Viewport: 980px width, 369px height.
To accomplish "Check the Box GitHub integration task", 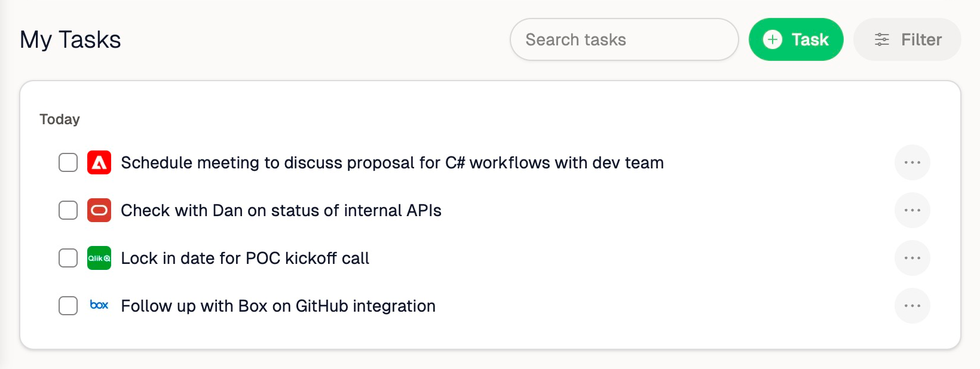I will click(68, 306).
